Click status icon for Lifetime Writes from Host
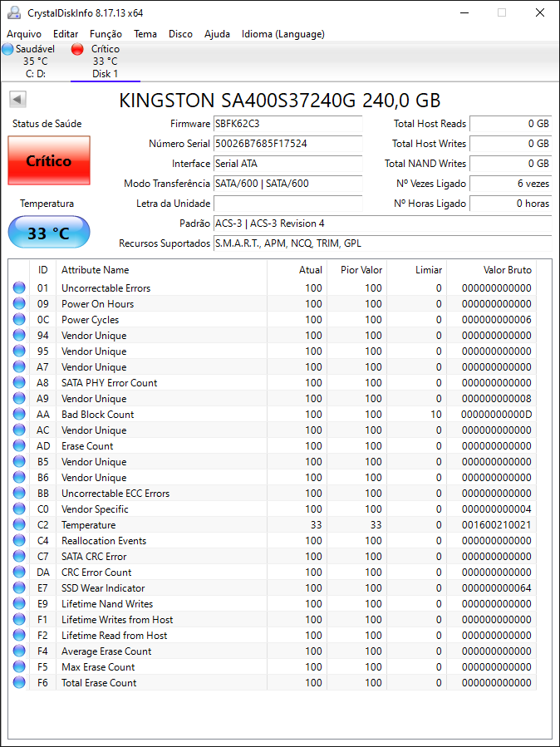 (x=19, y=619)
